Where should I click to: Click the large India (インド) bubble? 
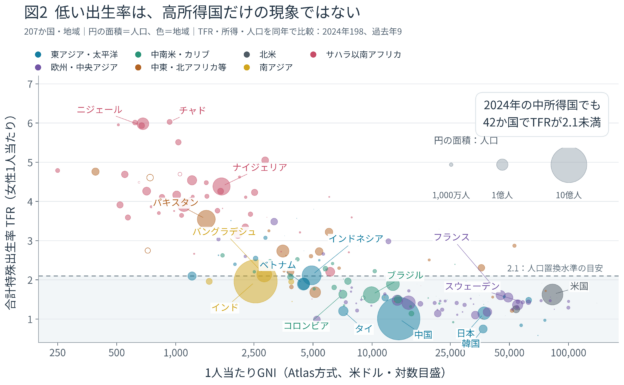[x=255, y=281]
